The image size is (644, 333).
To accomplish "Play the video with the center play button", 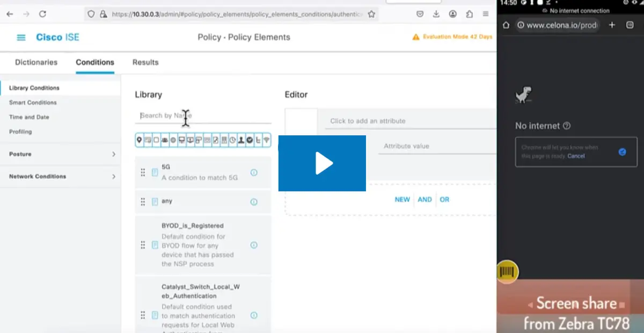I will point(322,163).
